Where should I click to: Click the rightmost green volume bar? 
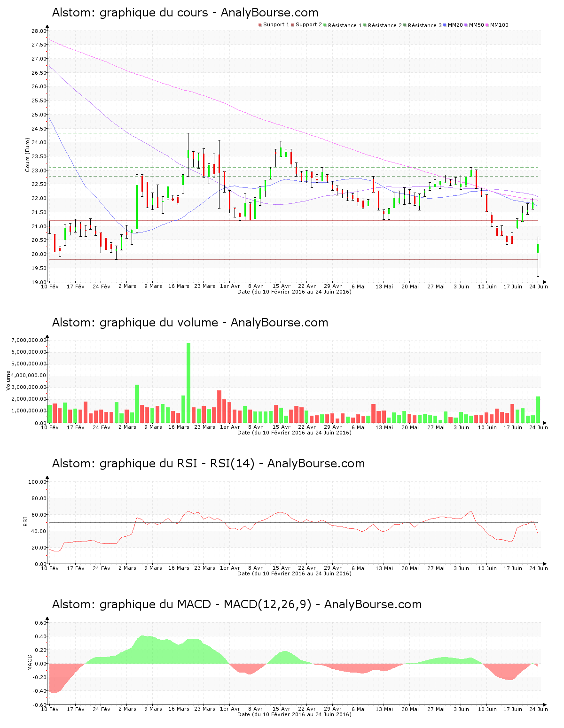(x=538, y=410)
